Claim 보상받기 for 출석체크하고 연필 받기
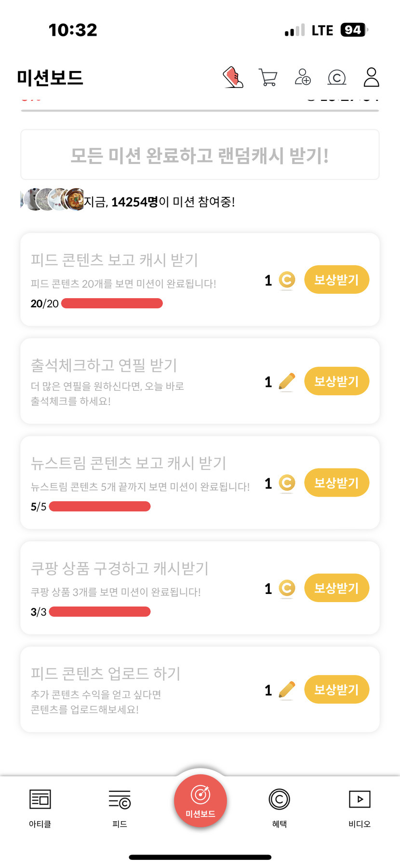This screenshot has width=400, height=868. pos(336,382)
